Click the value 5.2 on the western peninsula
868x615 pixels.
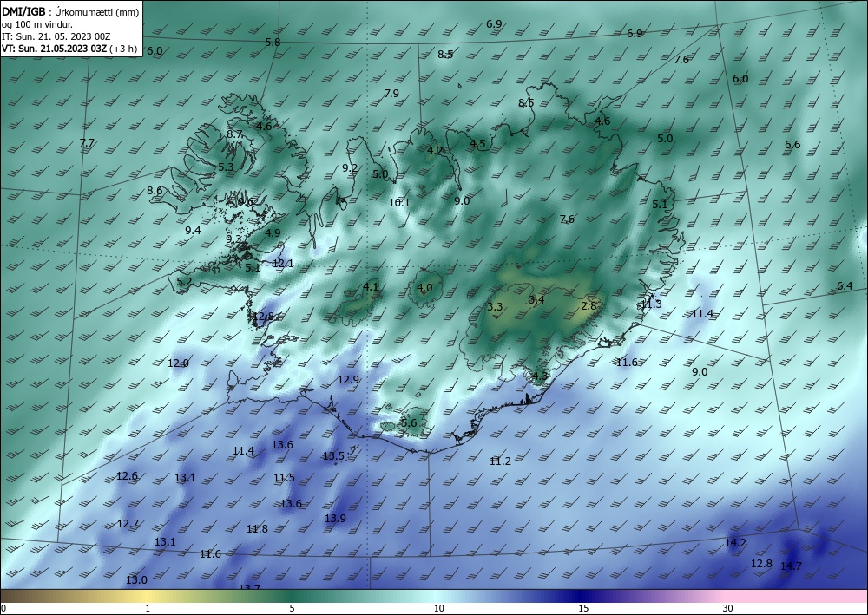click(184, 282)
